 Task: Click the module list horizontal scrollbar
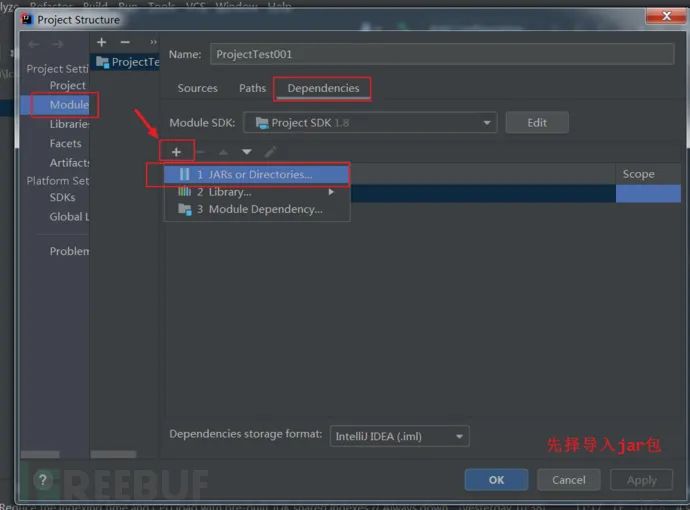click(x=114, y=454)
